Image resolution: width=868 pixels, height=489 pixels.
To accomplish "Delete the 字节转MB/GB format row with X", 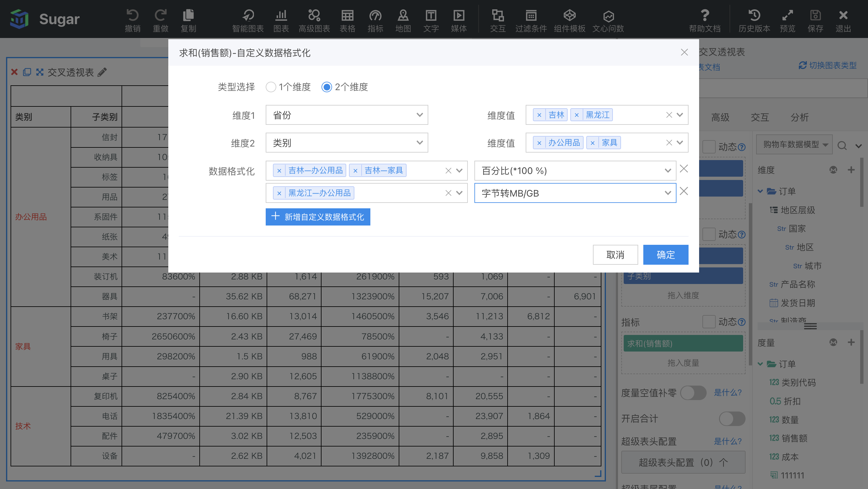I will (684, 191).
